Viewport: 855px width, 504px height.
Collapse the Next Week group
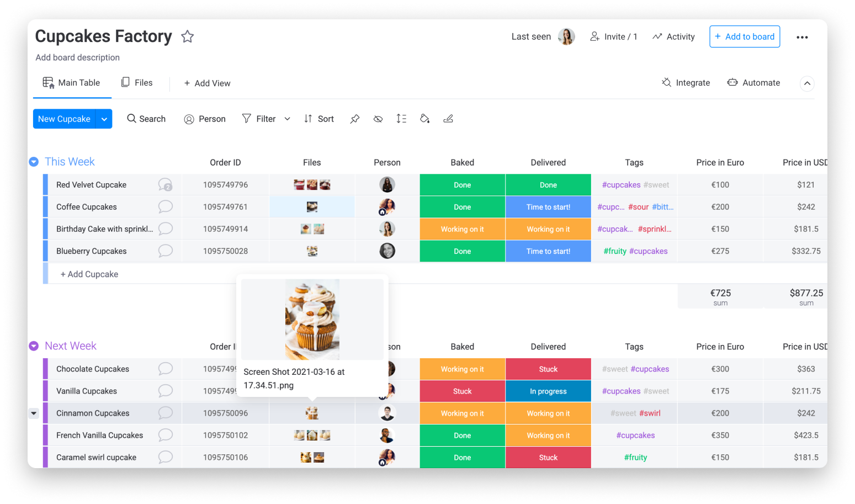coord(34,346)
